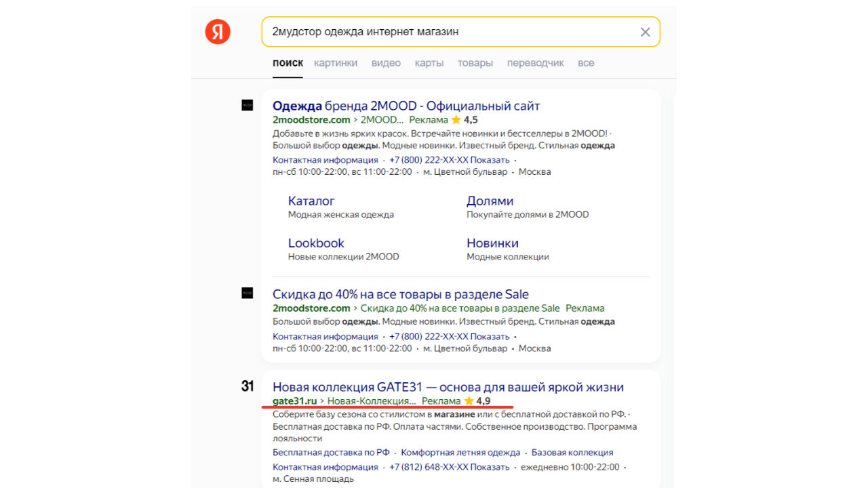Click the 2MOOD favicon beside first result

point(248,105)
